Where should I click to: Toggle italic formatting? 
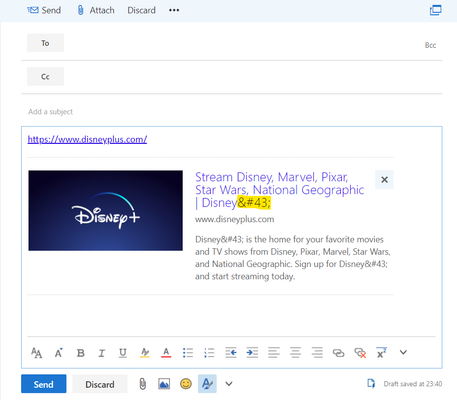pyautogui.click(x=102, y=353)
